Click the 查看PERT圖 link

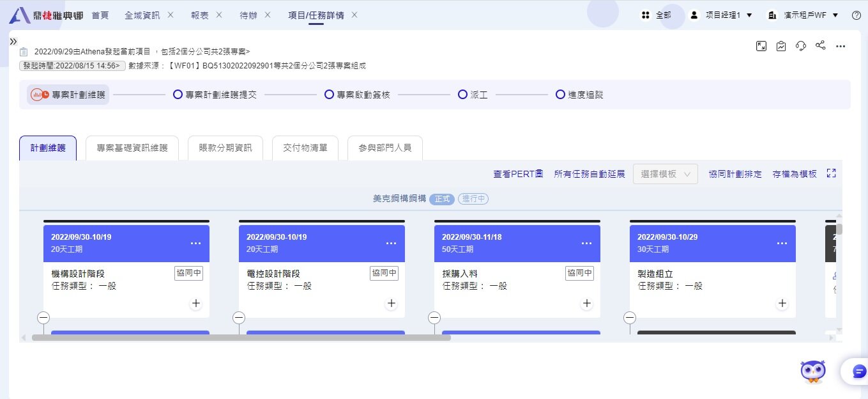pyautogui.click(x=517, y=174)
